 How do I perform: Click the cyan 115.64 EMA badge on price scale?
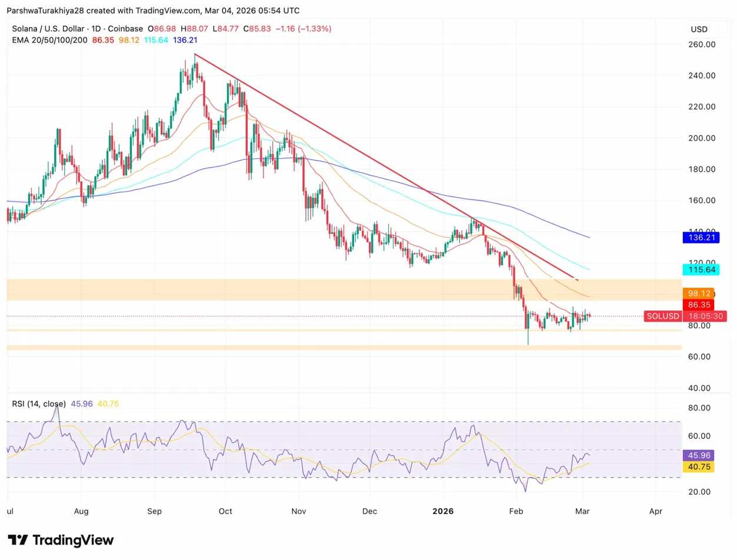[701, 269]
